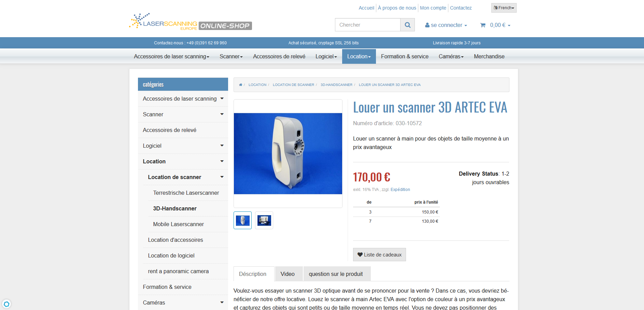Image resolution: width=644 pixels, height=310 pixels.
Task: Expand sidebar Accessoires de laser scanning arrow
Action: pos(222,99)
